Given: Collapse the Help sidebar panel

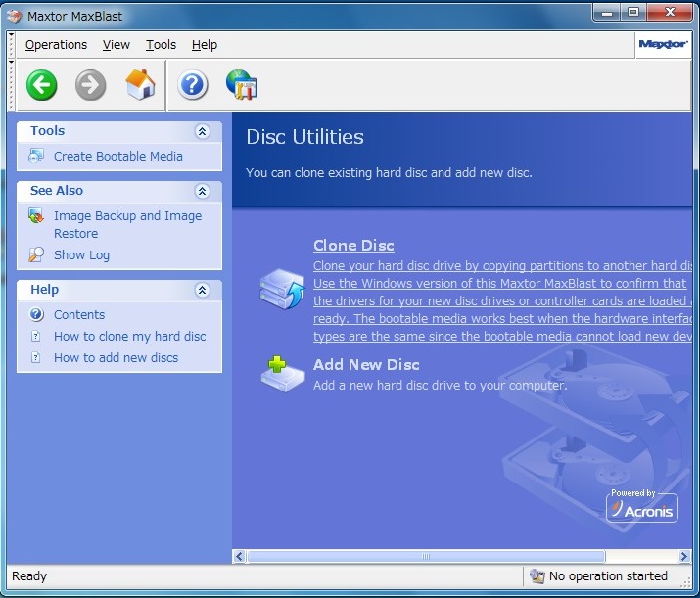Looking at the screenshot, I should point(203,290).
